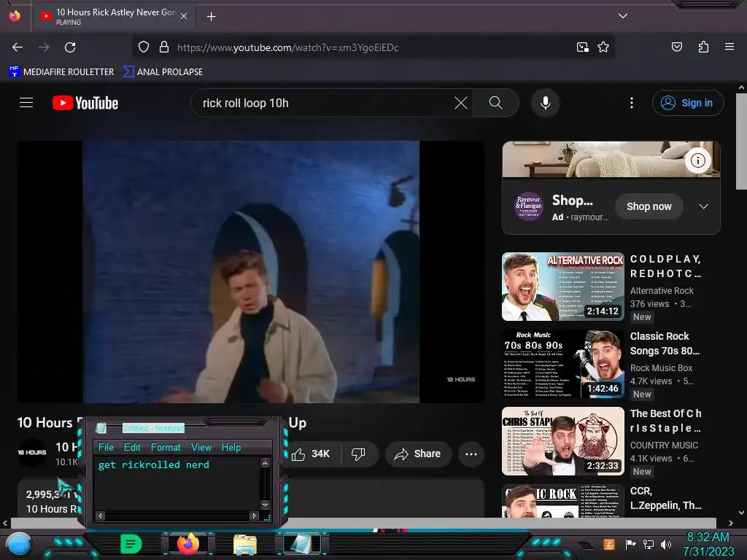The width and height of the screenshot is (747, 560).
Task: Bookmark this page with the star icon
Action: click(x=603, y=47)
